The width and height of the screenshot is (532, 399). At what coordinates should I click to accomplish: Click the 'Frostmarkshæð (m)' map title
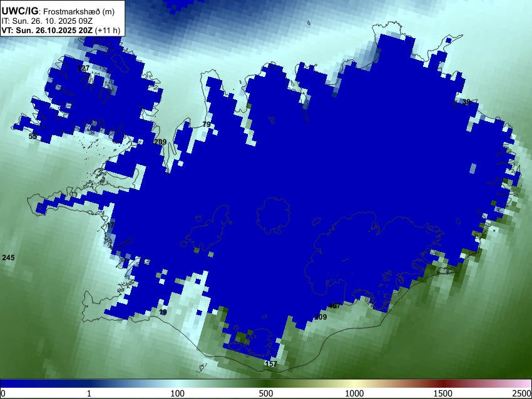pyautogui.click(x=79, y=12)
